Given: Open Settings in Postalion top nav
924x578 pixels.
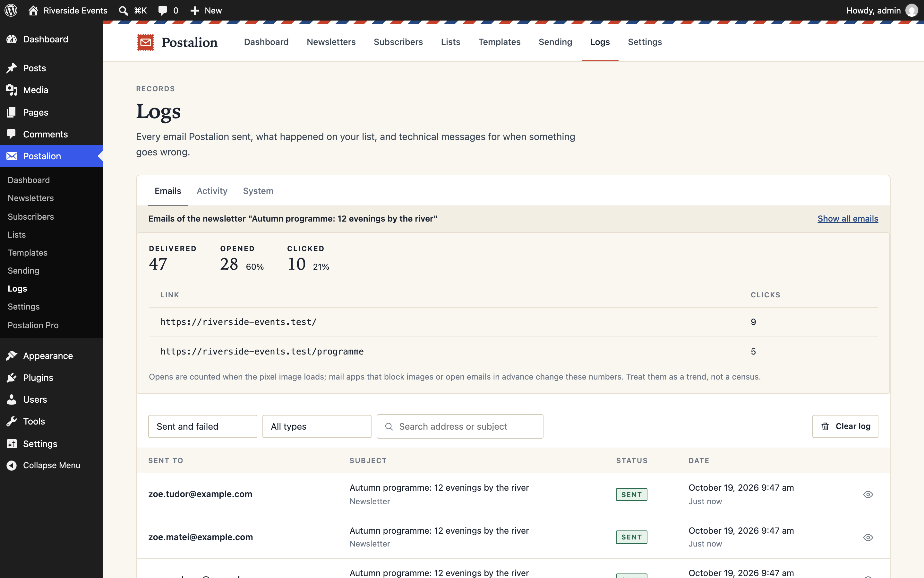Looking at the screenshot, I should coord(645,42).
